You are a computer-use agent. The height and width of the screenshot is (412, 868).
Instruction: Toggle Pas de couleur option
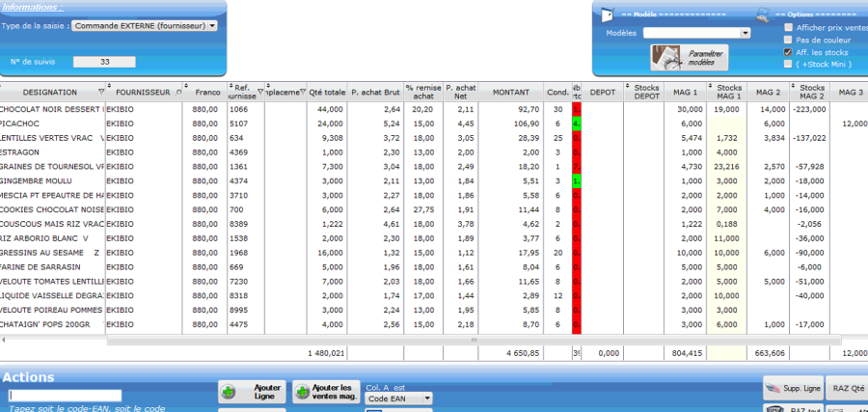788,40
